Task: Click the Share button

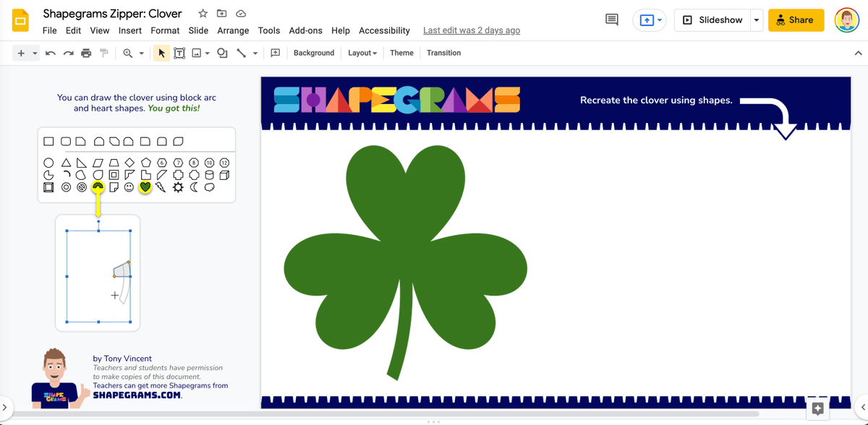Action: pos(796,20)
